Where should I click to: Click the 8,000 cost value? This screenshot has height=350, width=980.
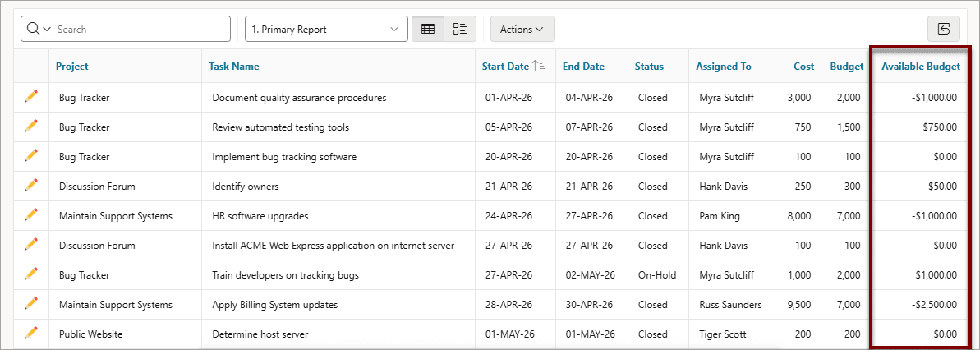(798, 215)
